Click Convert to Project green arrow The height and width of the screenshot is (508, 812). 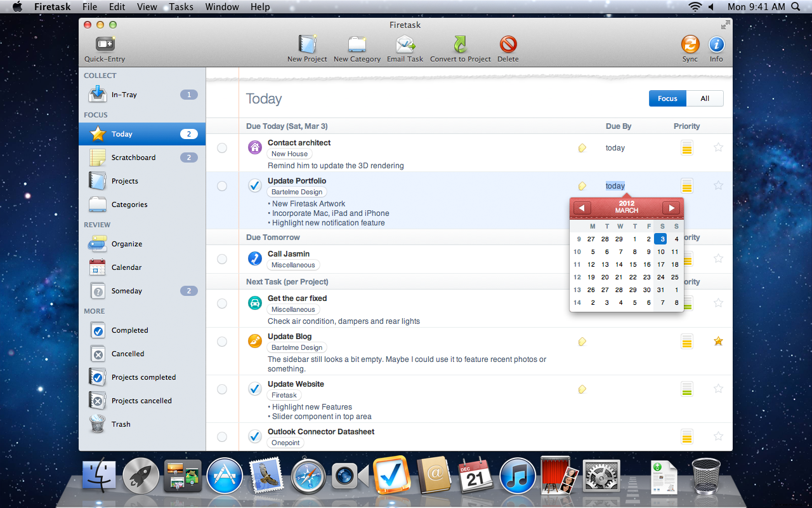(460, 44)
